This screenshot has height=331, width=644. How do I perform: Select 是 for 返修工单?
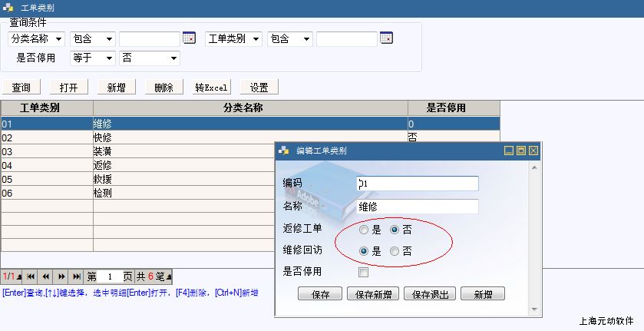[364, 229]
